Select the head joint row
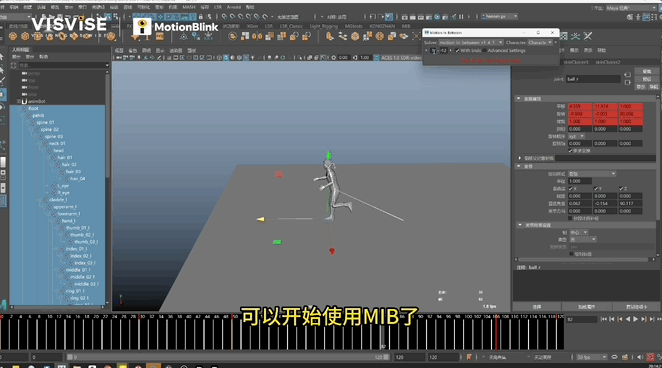 click(x=58, y=151)
